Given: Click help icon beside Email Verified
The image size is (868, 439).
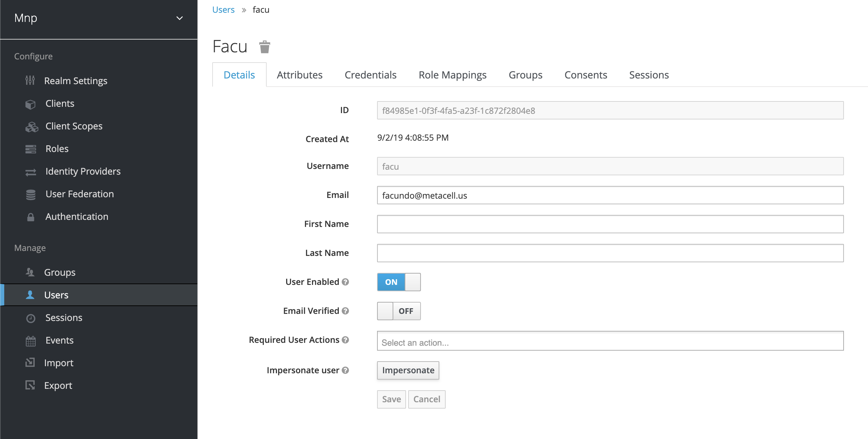Looking at the screenshot, I should [x=346, y=311].
